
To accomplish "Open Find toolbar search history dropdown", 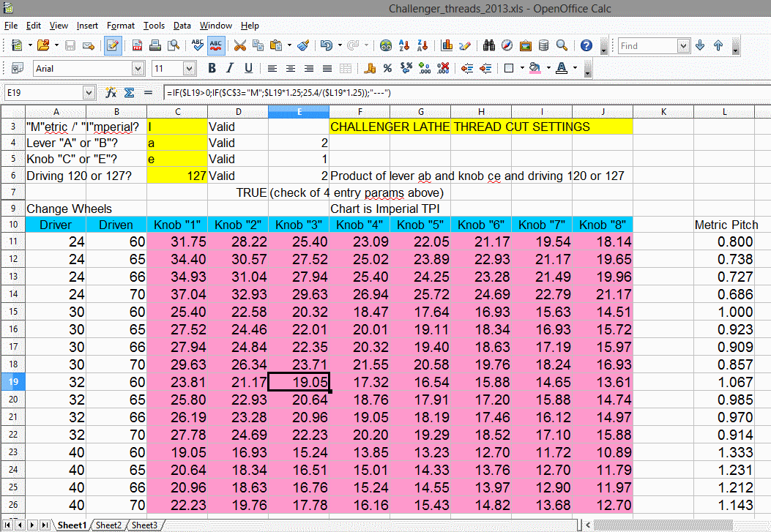I will [683, 45].
